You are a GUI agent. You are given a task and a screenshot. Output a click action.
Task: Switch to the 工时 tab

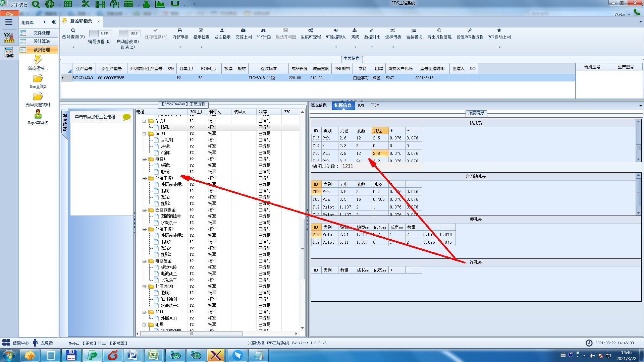pos(375,106)
